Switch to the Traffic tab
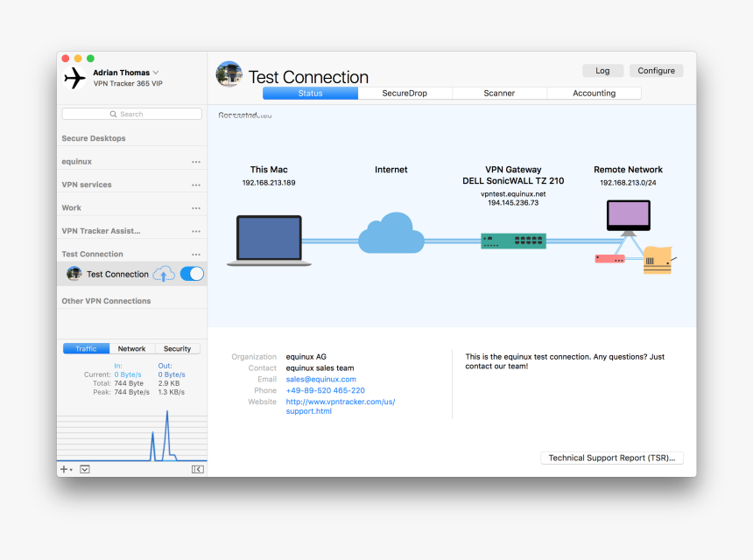The width and height of the screenshot is (753, 560). 86,349
